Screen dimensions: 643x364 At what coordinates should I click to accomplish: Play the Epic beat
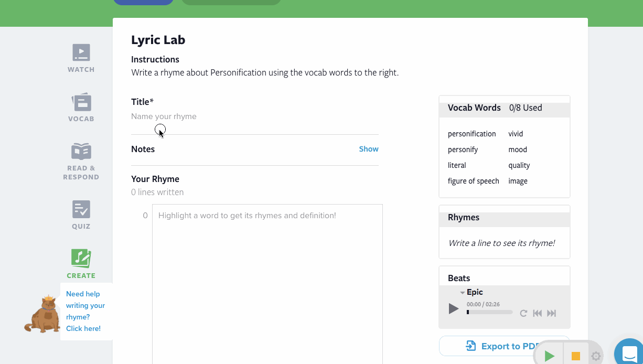pyautogui.click(x=454, y=309)
